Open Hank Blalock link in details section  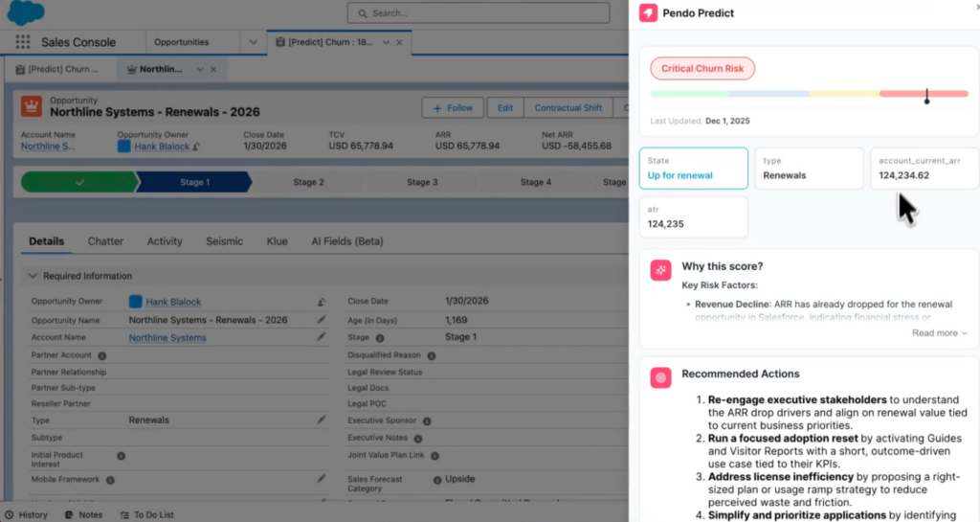pyautogui.click(x=173, y=302)
